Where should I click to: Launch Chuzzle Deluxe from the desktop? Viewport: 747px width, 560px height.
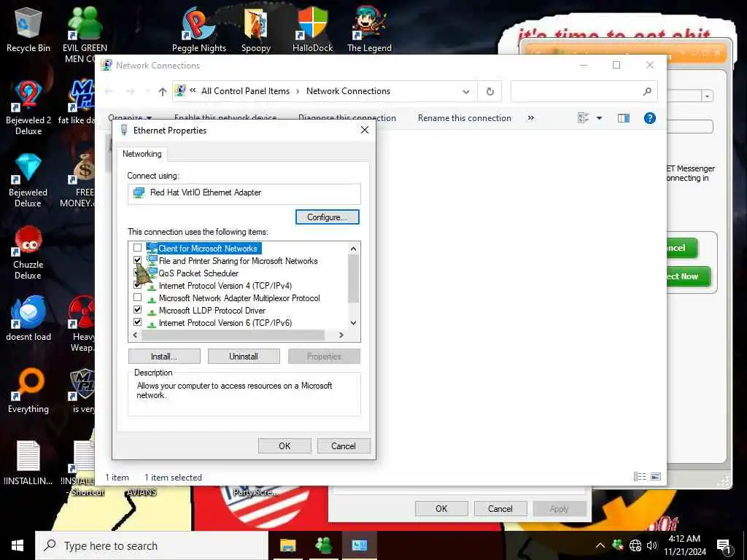pyautogui.click(x=28, y=252)
